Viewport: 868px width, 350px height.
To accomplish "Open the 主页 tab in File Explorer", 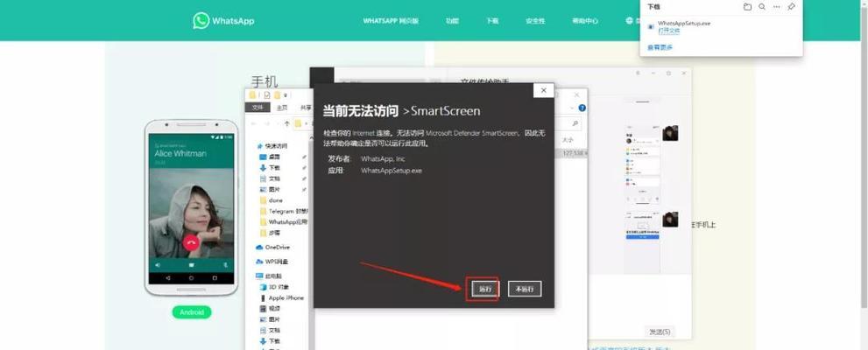I will [282, 108].
